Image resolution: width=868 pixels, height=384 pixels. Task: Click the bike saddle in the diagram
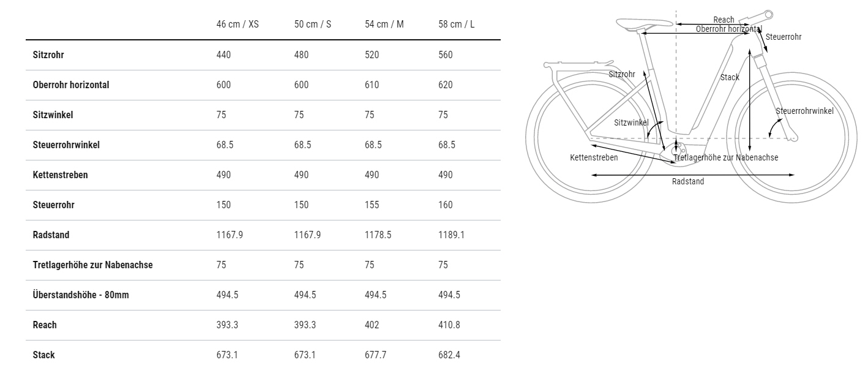pos(644,24)
